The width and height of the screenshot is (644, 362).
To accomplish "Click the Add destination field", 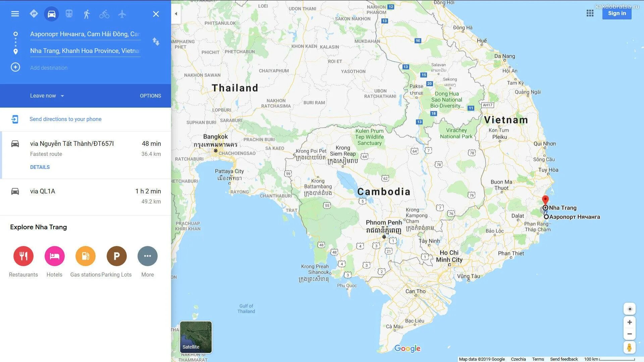I will (x=86, y=68).
